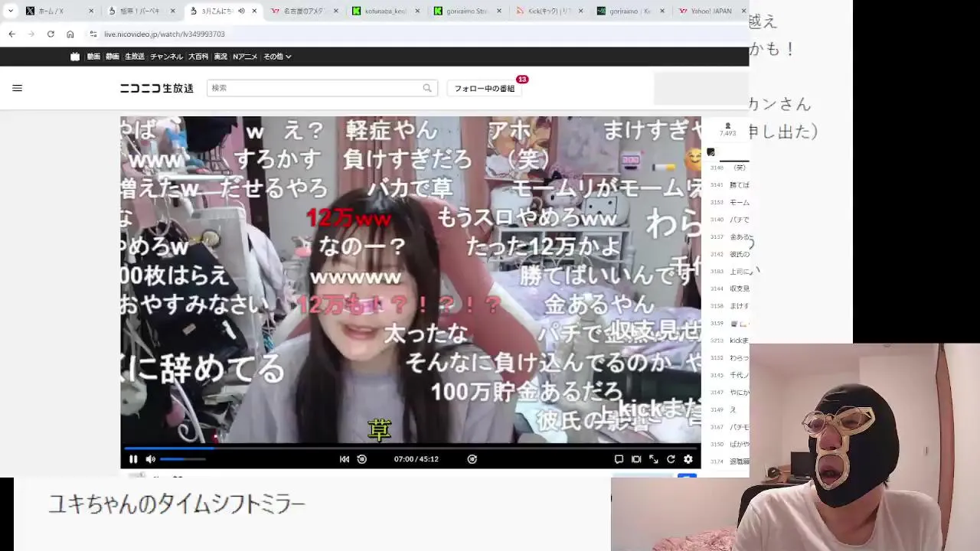Close the Yahoo! JAPAN tab
The image size is (980, 551).
click(x=743, y=11)
